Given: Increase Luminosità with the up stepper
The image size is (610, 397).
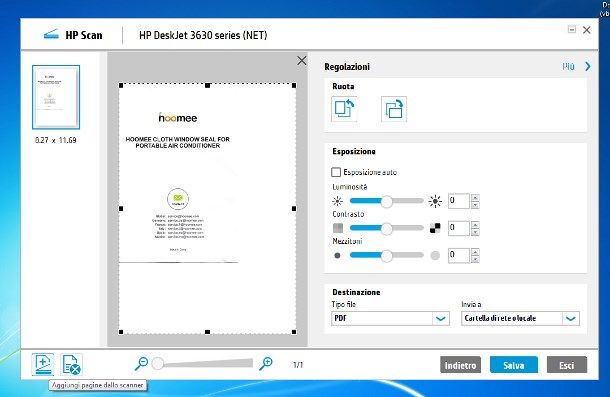Looking at the screenshot, I should (x=475, y=197).
